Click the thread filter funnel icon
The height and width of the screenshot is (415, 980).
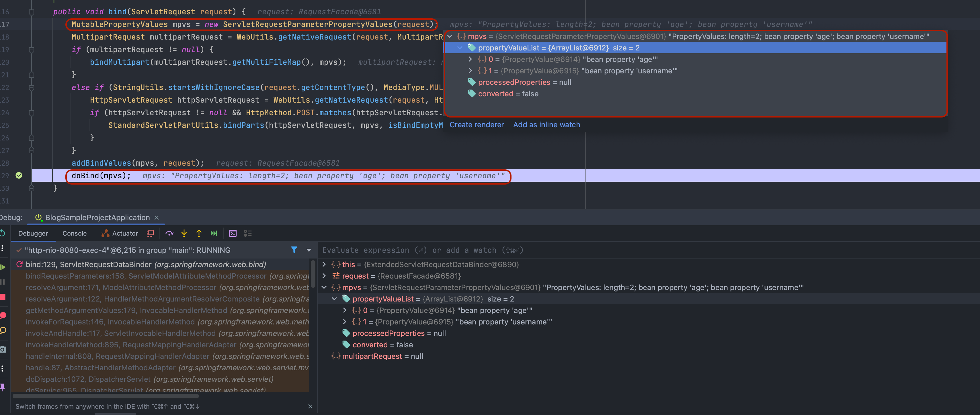[x=294, y=250]
